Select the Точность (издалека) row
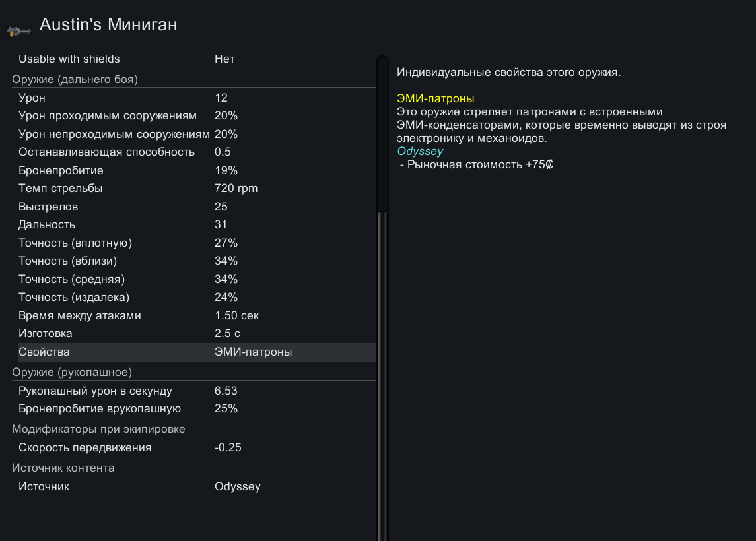Image resolution: width=756 pixels, height=541 pixels. (x=191, y=297)
